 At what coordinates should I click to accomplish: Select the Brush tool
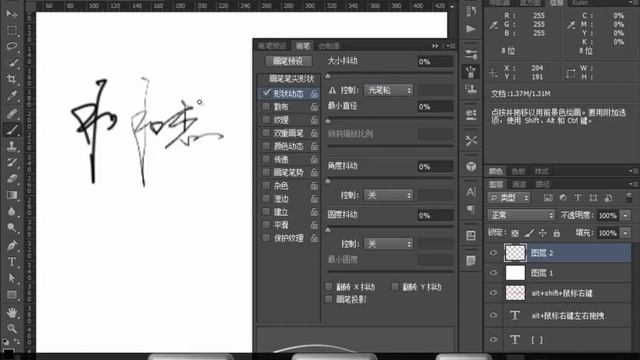[12, 130]
